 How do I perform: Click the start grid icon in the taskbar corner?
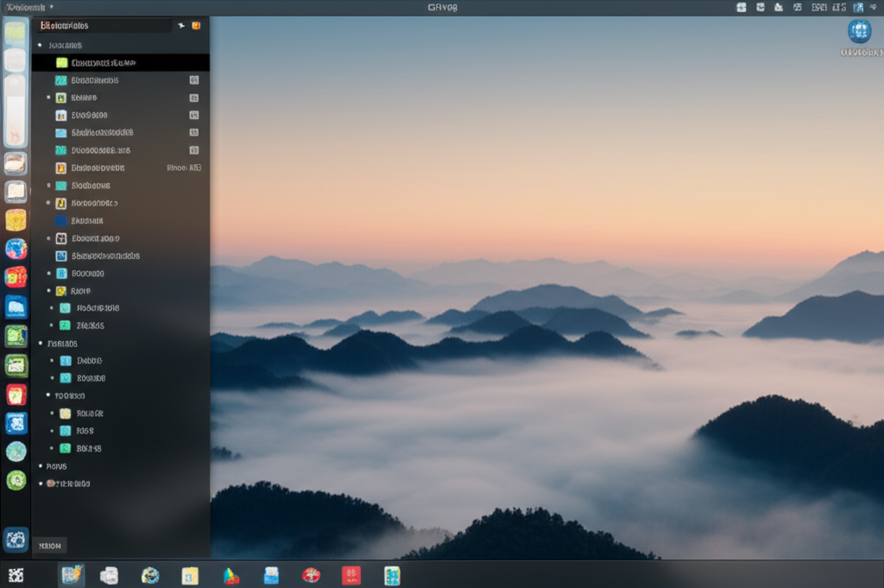coord(16,575)
